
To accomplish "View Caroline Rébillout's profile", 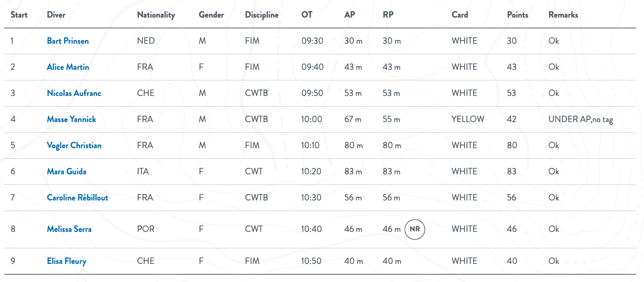I will tap(77, 198).
